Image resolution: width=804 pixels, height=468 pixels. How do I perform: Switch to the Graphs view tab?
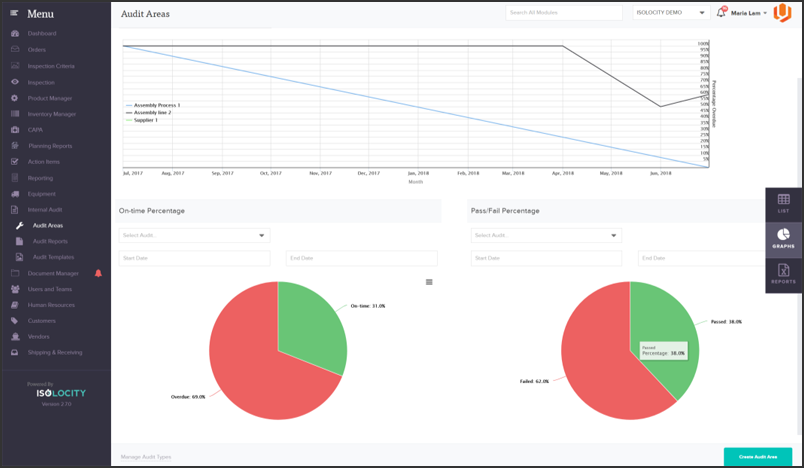tap(783, 239)
